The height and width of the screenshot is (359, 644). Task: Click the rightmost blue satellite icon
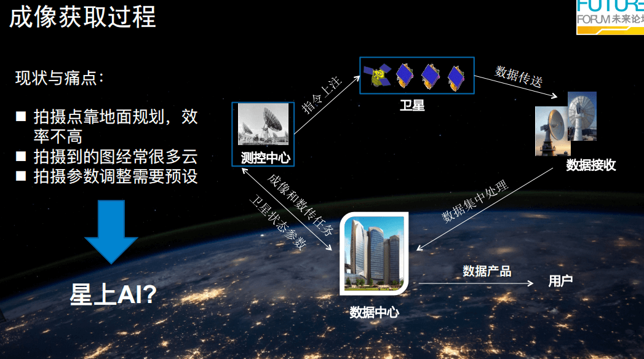pos(456,78)
